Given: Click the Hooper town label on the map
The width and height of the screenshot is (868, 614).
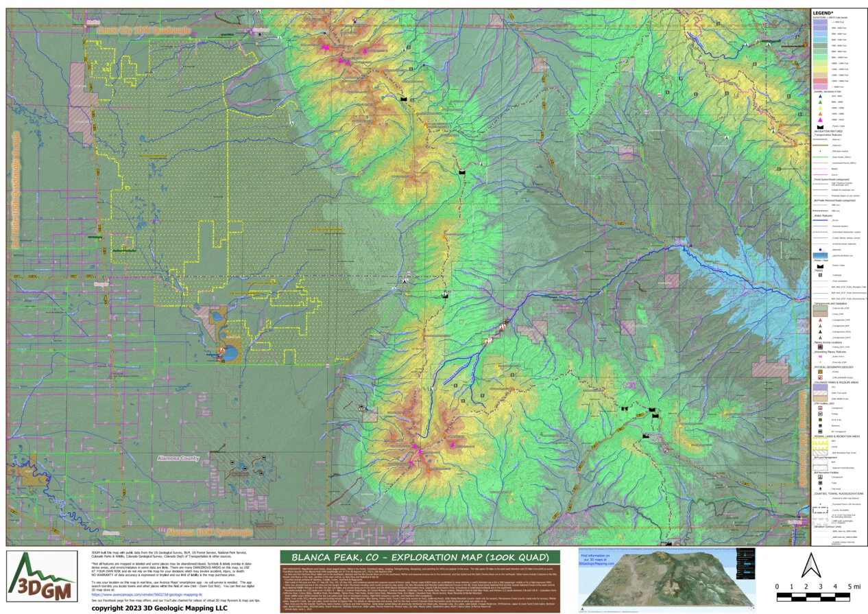Looking at the screenshot, I should tap(101, 283).
